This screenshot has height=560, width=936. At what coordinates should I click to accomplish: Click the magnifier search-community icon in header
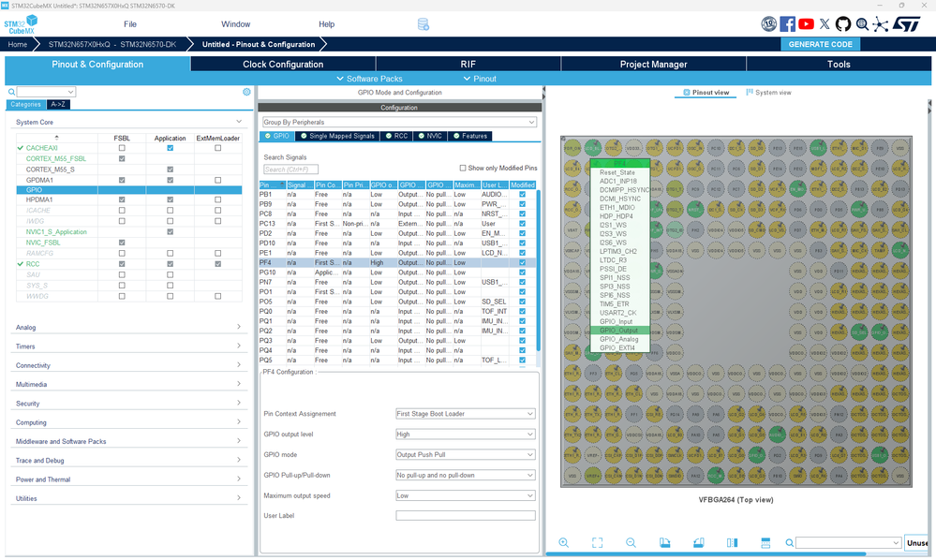click(862, 23)
